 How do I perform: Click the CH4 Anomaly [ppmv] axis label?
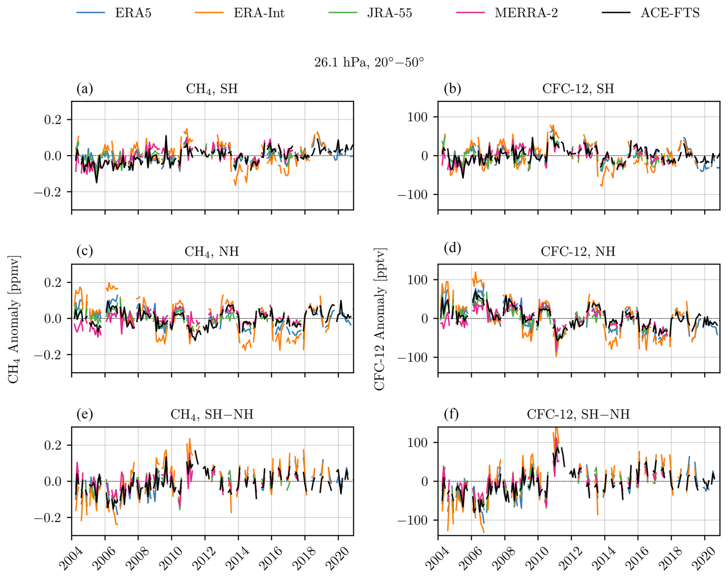tap(14, 319)
